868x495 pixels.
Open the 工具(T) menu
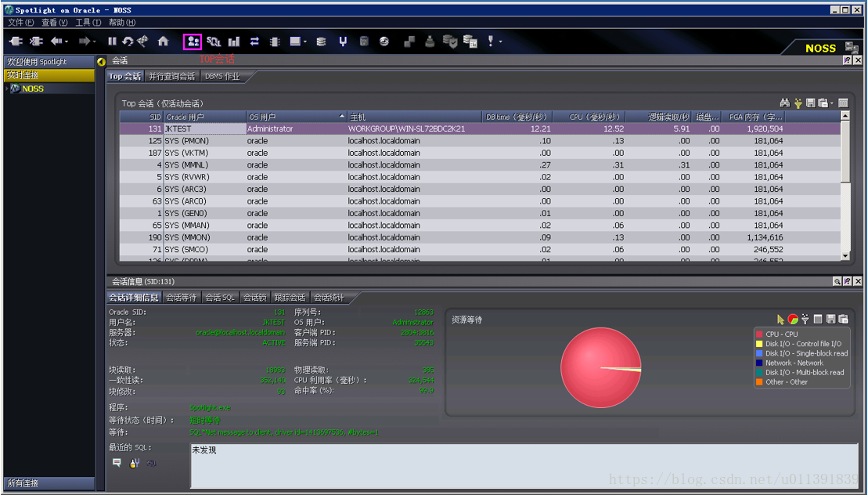pos(88,22)
